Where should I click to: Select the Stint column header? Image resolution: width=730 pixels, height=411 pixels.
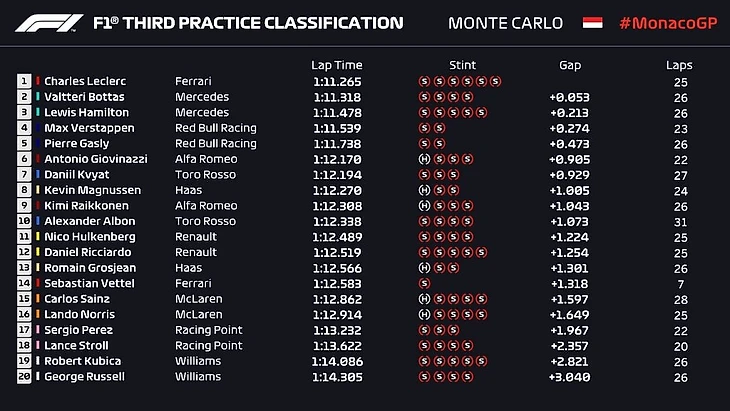pyautogui.click(x=462, y=65)
